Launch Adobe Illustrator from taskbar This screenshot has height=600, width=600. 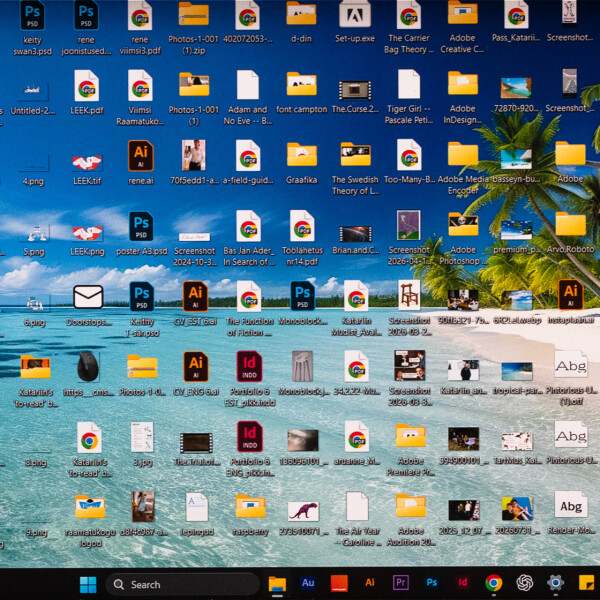370,582
